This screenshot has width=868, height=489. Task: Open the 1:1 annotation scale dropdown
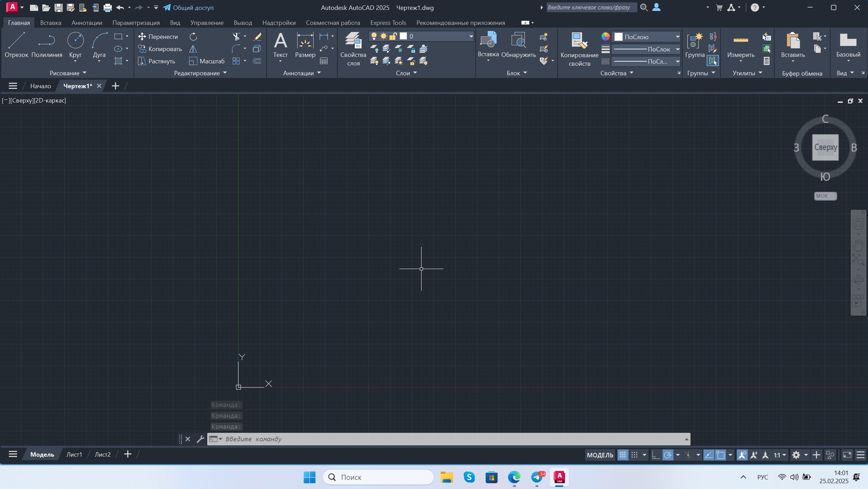[x=780, y=455]
